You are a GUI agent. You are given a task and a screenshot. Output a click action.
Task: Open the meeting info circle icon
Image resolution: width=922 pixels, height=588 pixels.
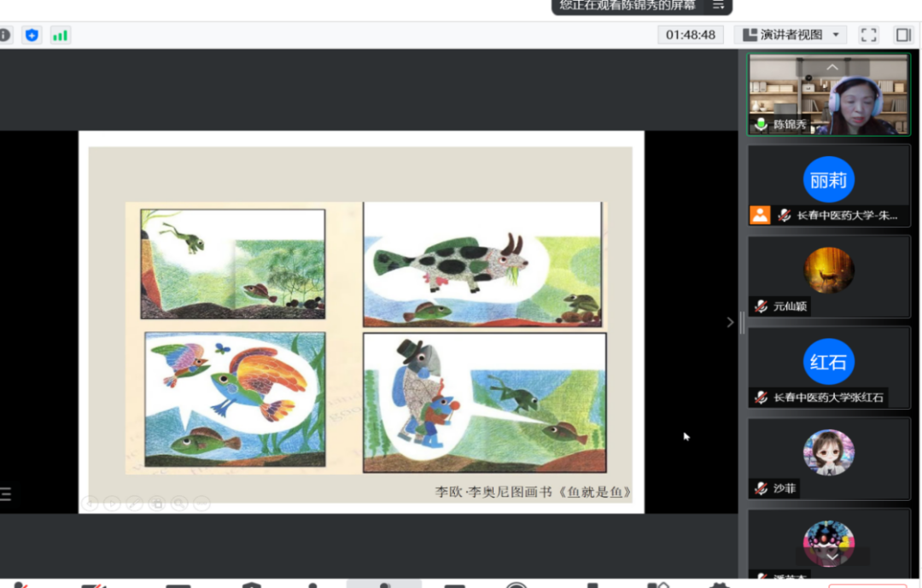coord(5,35)
